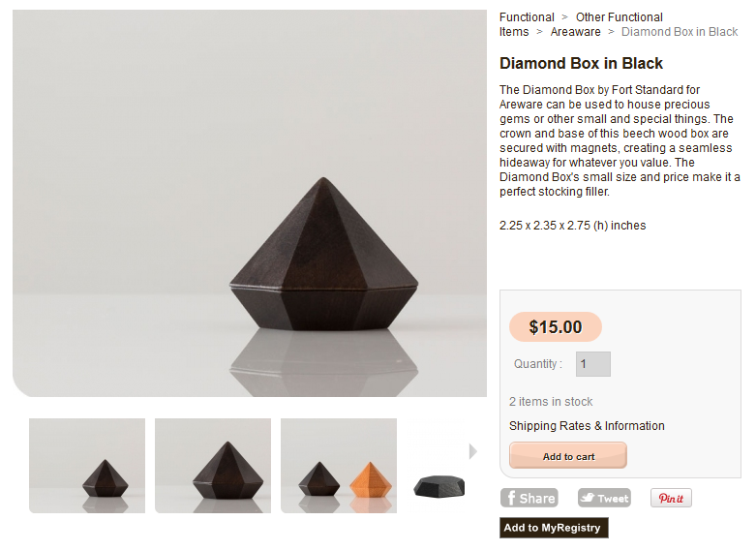The width and height of the screenshot is (756, 551).
Task: Navigate to Areaware breadcrumb link
Action: pos(575,32)
